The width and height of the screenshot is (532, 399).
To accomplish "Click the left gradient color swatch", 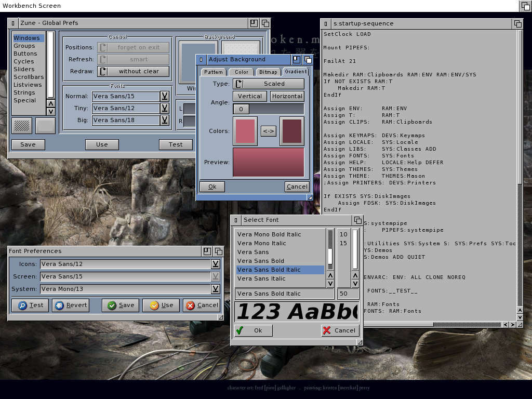I will click(245, 131).
